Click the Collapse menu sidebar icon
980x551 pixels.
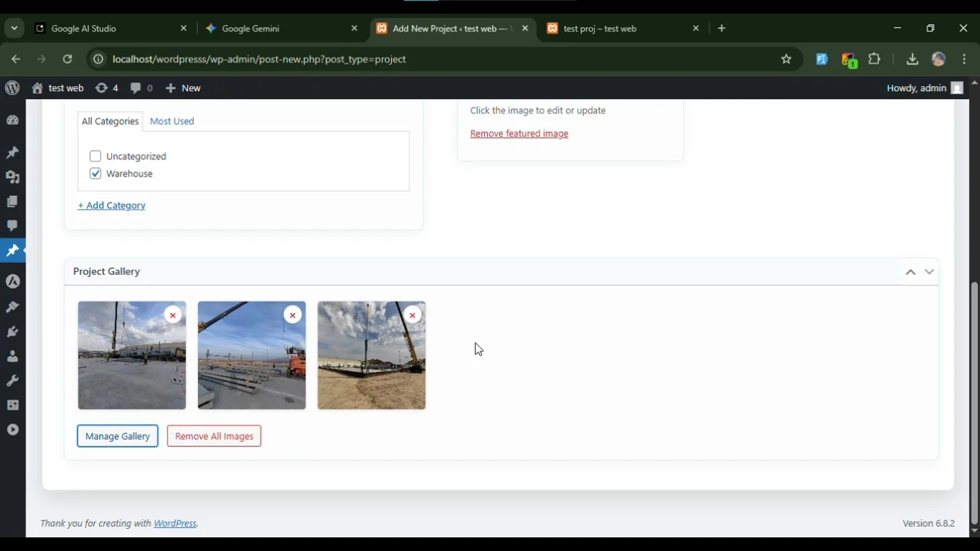coord(13,430)
